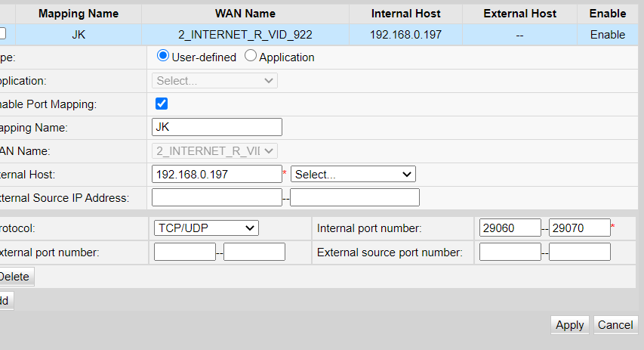Click the internal port end field 29070
Viewport: 644px width, 350px height.
click(x=579, y=228)
